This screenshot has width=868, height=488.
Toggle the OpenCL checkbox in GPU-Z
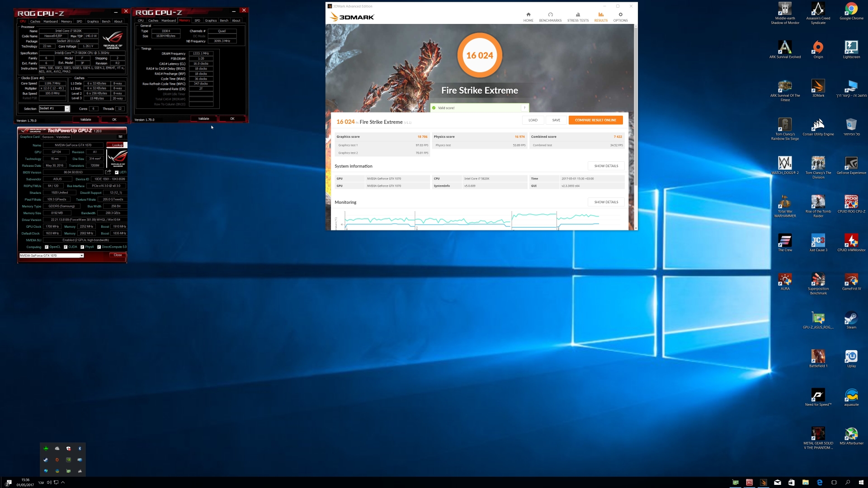pos(47,247)
